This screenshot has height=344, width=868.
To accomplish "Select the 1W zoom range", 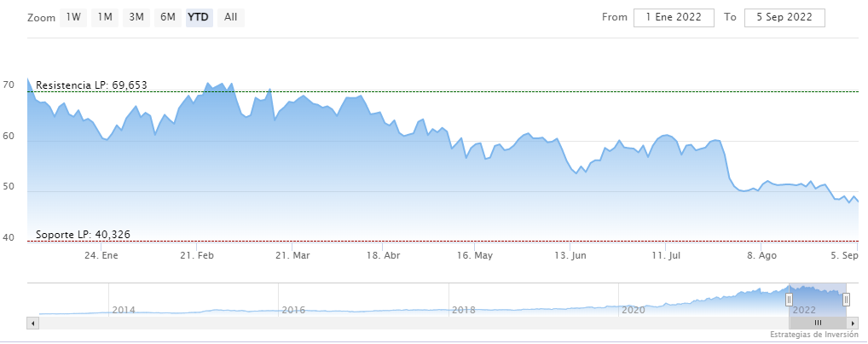I will tap(73, 17).
